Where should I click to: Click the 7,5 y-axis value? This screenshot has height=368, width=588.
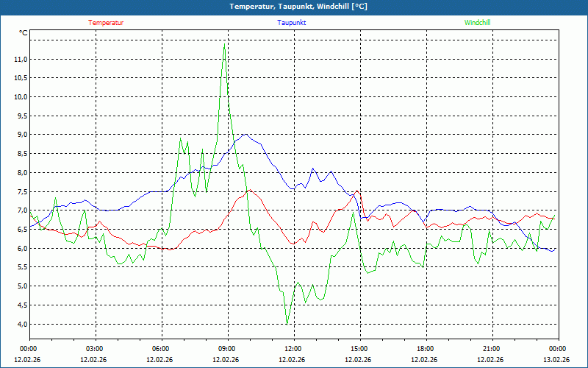point(22,192)
